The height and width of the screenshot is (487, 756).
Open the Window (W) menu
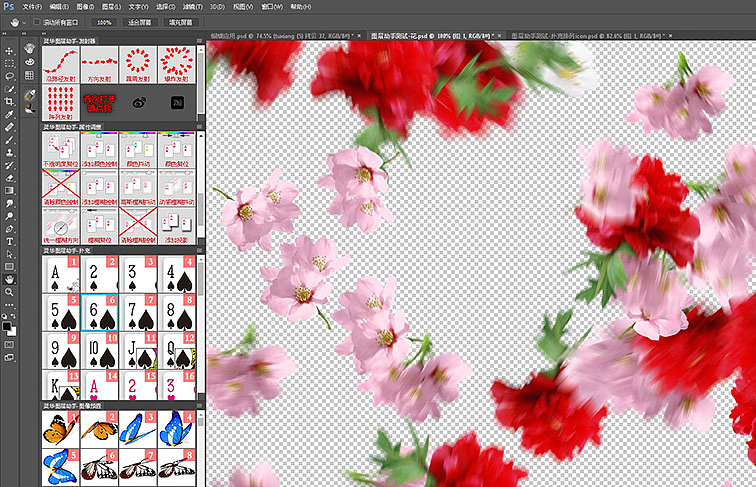click(272, 7)
